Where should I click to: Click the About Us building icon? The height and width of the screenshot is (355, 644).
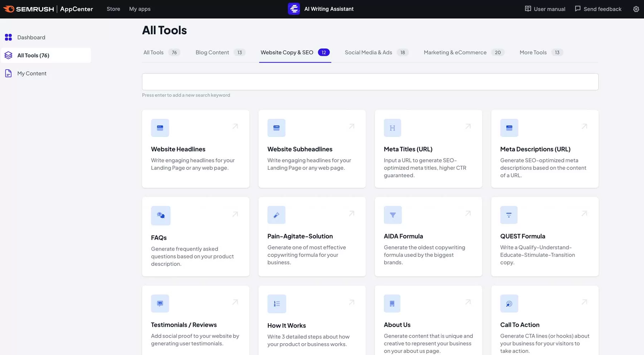pos(392,304)
